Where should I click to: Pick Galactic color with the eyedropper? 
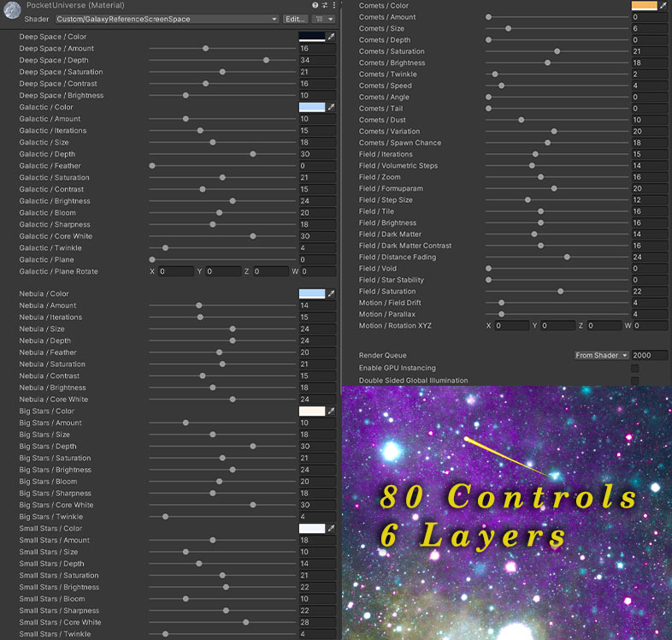(x=332, y=108)
